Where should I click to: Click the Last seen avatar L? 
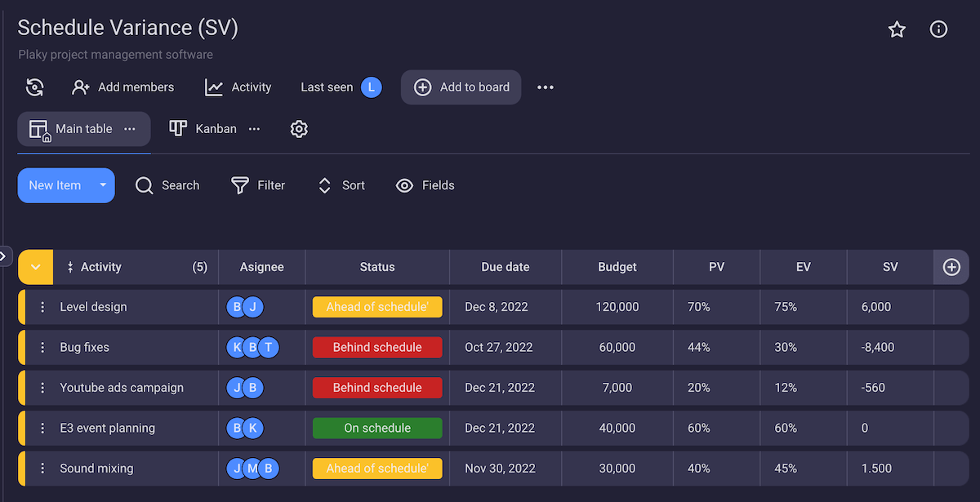(372, 87)
